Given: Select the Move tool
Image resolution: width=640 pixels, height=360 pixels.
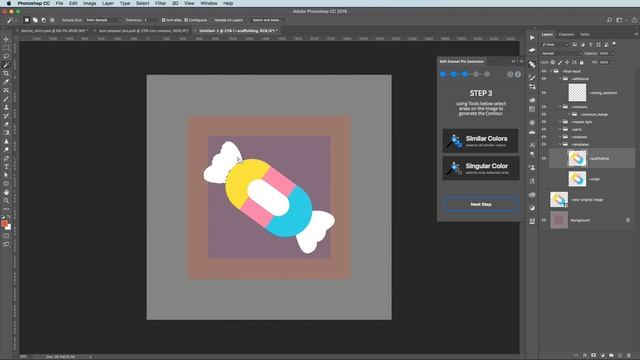Looking at the screenshot, I should click(x=6, y=40).
